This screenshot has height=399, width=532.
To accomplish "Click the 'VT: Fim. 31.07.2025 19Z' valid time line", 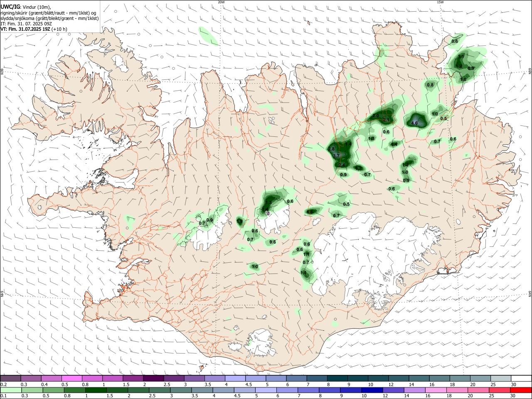I will coord(25,29).
